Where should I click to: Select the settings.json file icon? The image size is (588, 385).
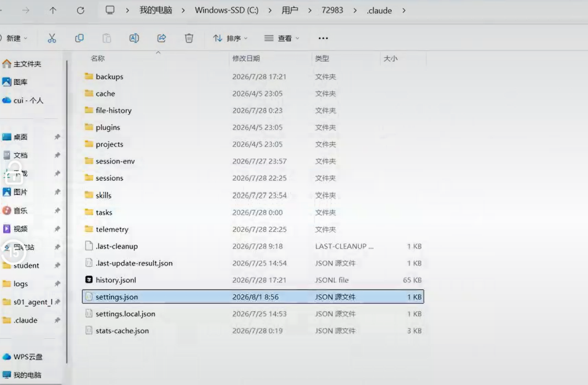tap(89, 296)
